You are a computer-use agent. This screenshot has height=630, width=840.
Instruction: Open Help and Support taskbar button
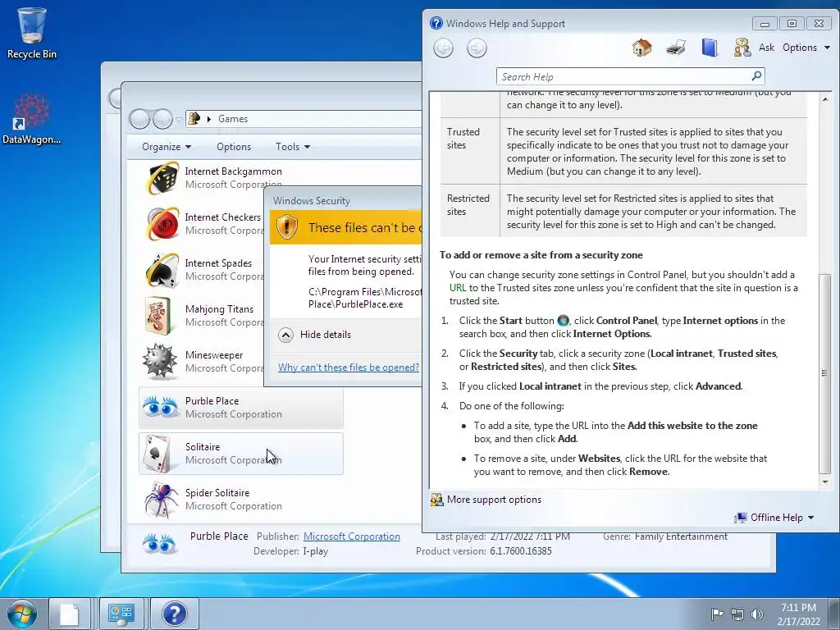tap(174, 614)
